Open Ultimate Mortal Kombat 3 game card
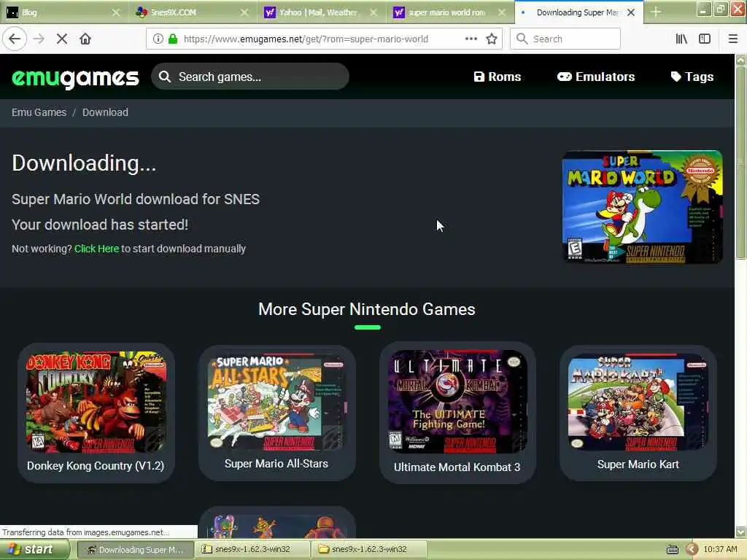The height and width of the screenshot is (560, 747). click(x=457, y=413)
